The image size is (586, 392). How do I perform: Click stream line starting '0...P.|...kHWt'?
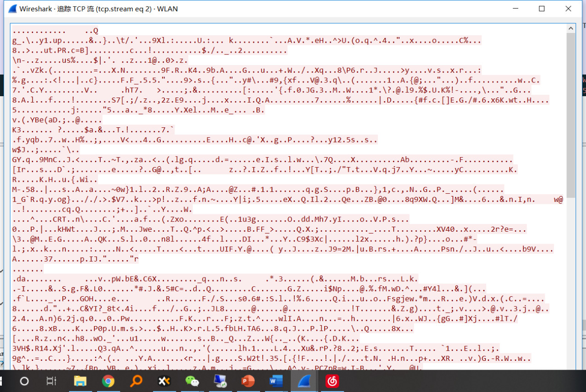[x=270, y=229]
